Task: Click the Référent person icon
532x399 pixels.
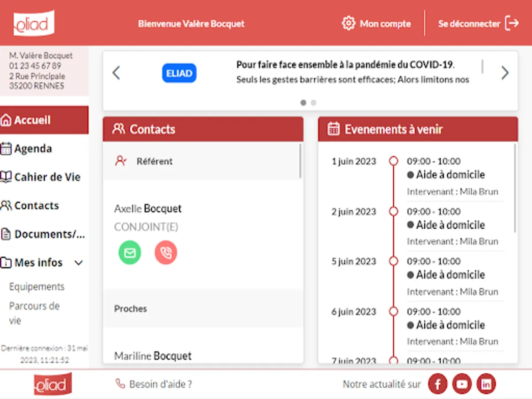Action: click(x=121, y=161)
